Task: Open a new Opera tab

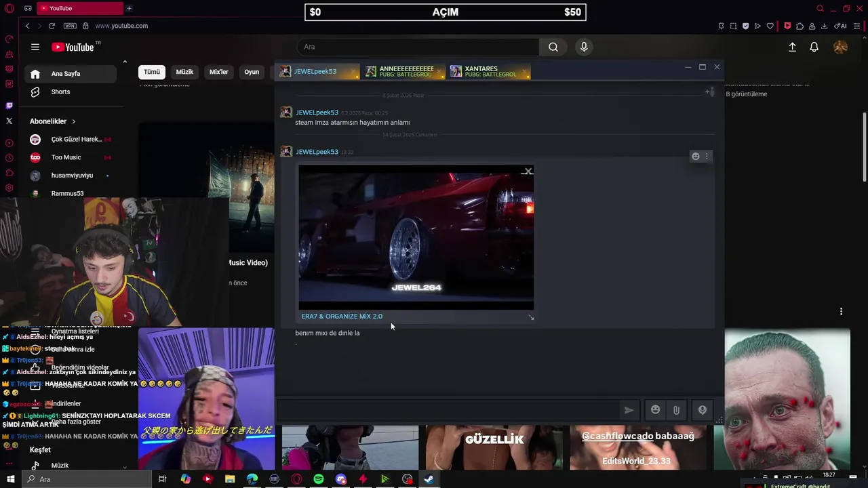Action: pos(129,8)
